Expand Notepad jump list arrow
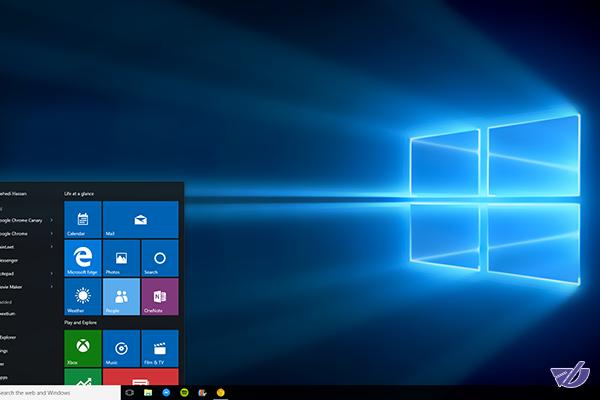The image size is (600, 400). tap(52, 274)
